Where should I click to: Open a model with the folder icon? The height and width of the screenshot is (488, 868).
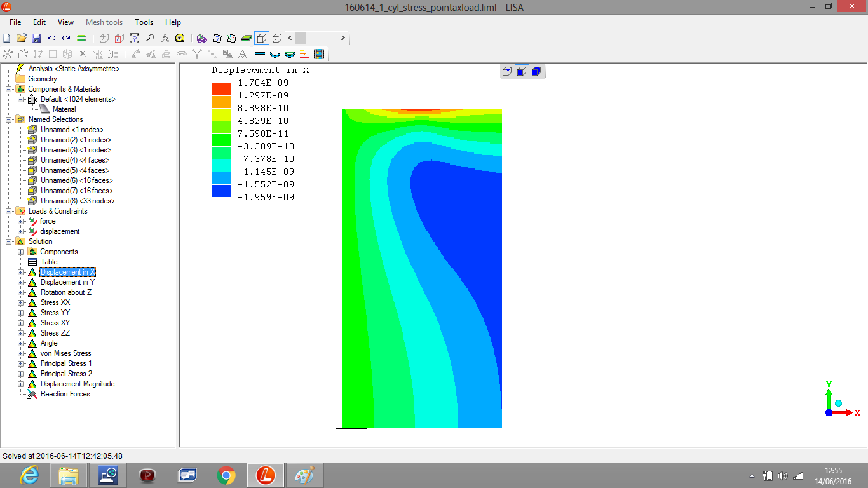click(x=22, y=38)
